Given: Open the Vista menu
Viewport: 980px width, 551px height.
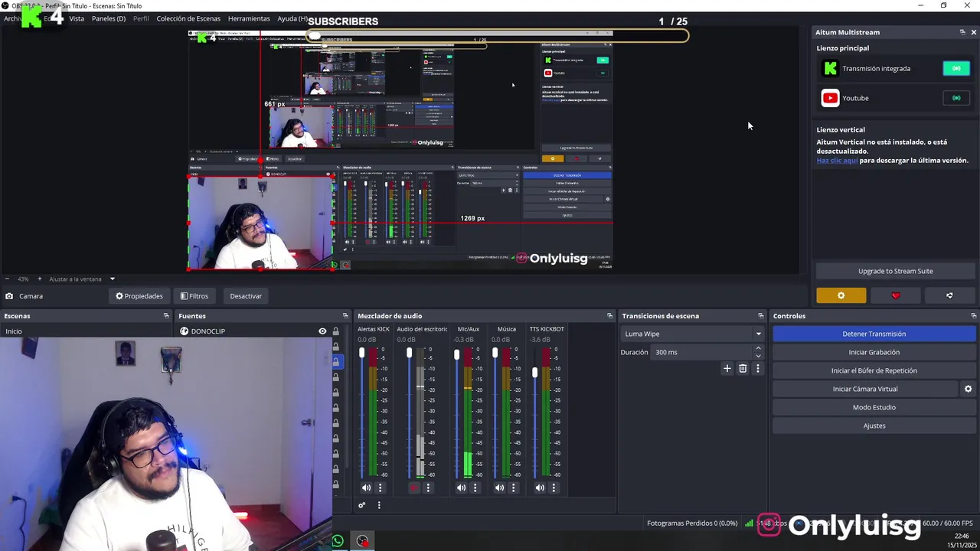Looking at the screenshot, I should click(77, 18).
